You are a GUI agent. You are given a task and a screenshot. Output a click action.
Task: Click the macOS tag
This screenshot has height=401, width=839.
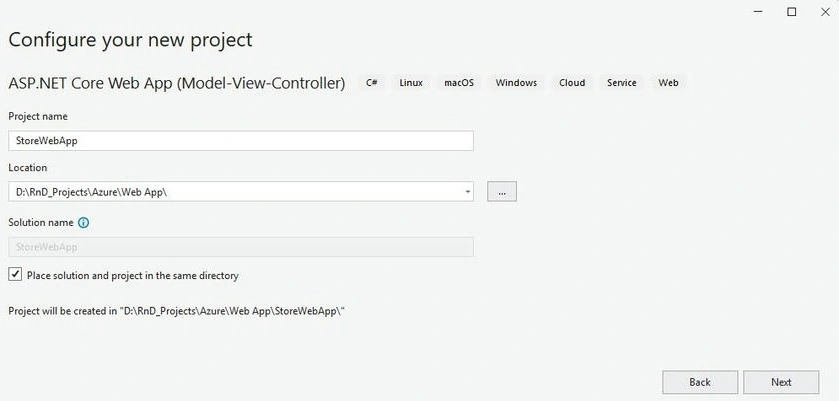(459, 83)
